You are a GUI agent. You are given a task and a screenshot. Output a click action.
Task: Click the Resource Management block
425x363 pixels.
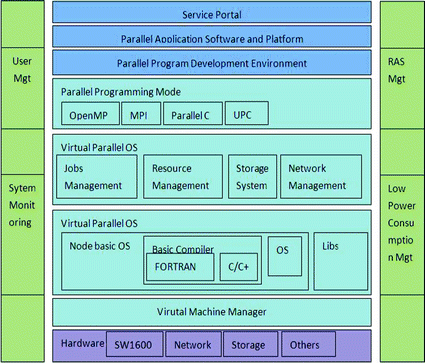click(x=183, y=177)
